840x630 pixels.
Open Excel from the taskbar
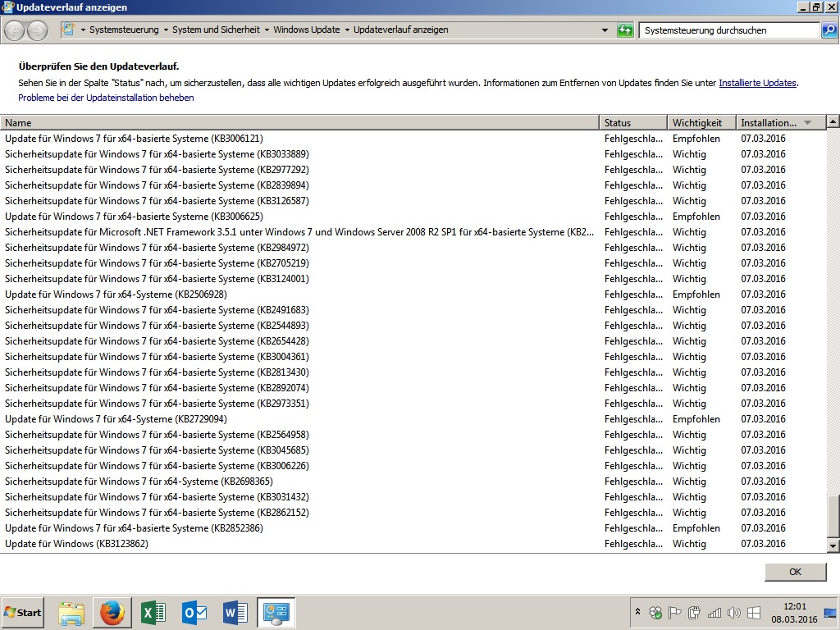point(153,613)
